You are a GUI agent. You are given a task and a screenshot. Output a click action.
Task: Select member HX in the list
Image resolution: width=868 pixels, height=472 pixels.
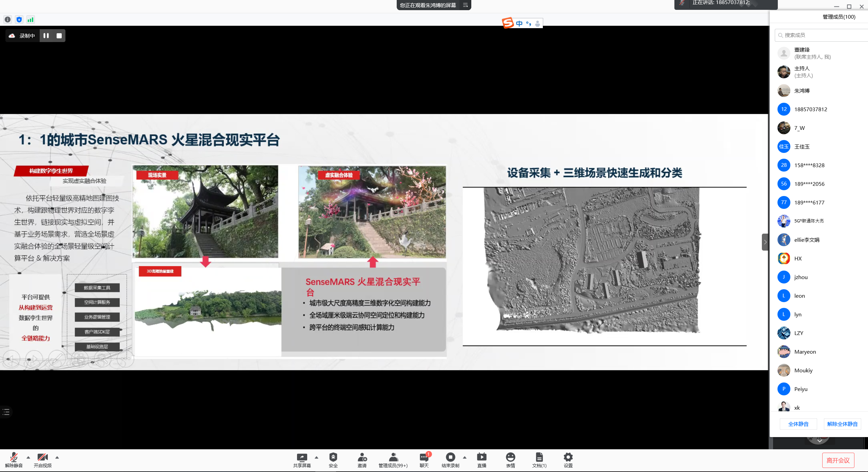[x=819, y=258]
